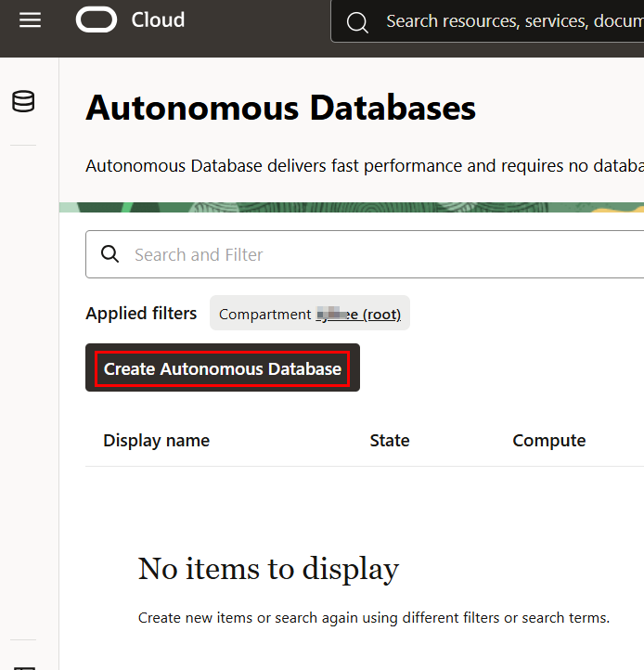Click the Cloud text in header

(x=158, y=19)
